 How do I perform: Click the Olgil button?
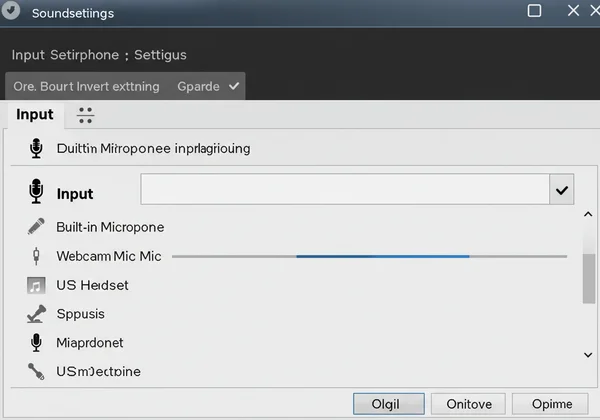(x=389, y=404)
